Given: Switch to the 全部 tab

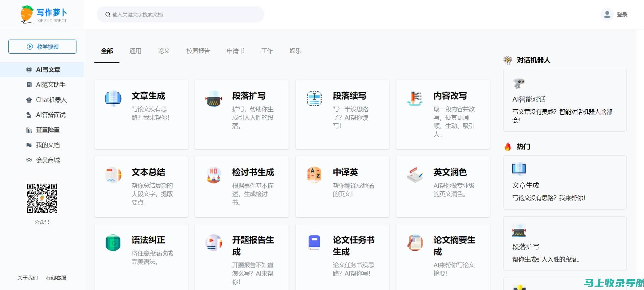Looking at the screenshot, I should click(107, 51).
